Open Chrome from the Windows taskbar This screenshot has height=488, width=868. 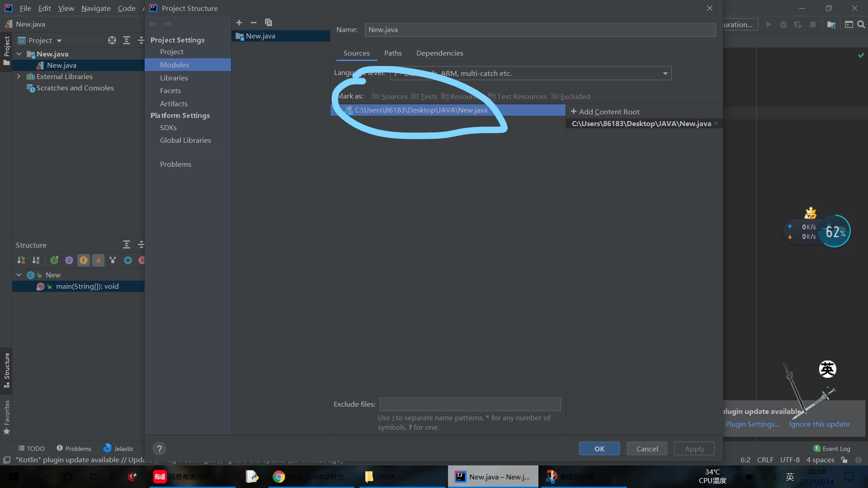311,477
